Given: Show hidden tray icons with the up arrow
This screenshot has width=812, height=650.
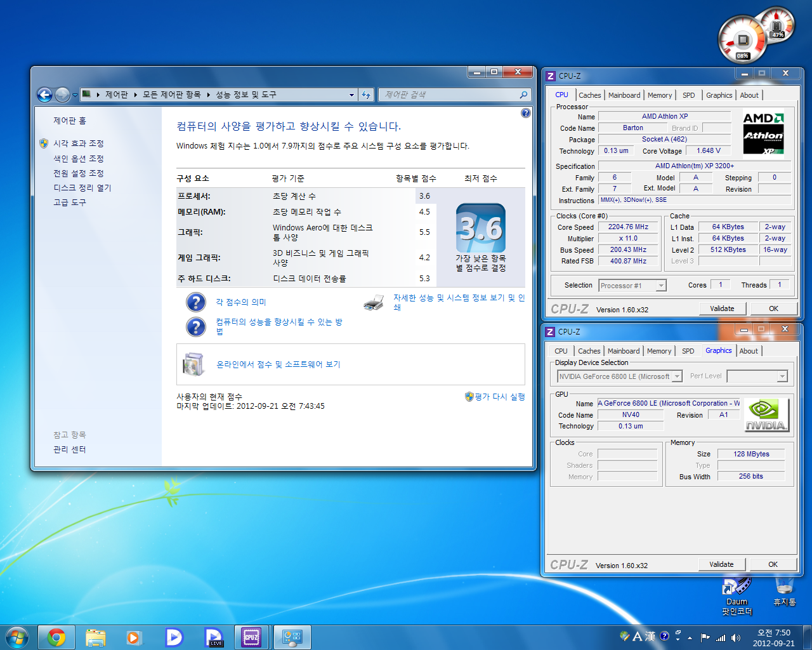Looking at the screenshot, I should (x=690, y=638).
